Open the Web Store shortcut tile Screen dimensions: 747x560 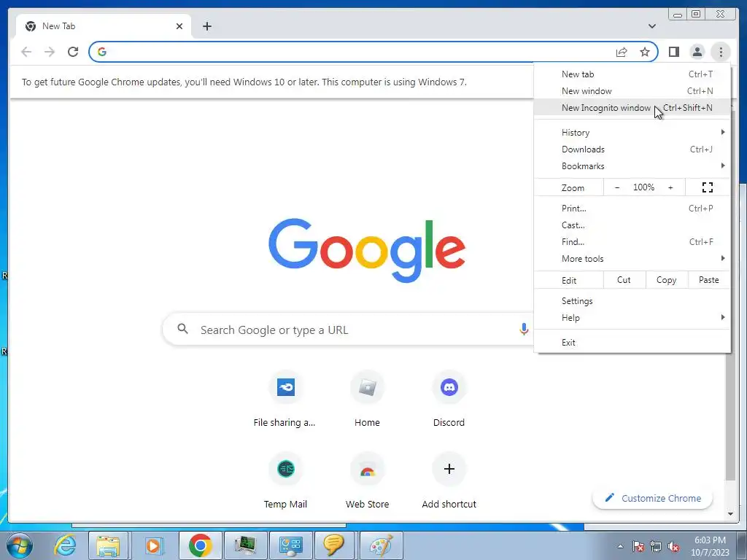[368, 482]
